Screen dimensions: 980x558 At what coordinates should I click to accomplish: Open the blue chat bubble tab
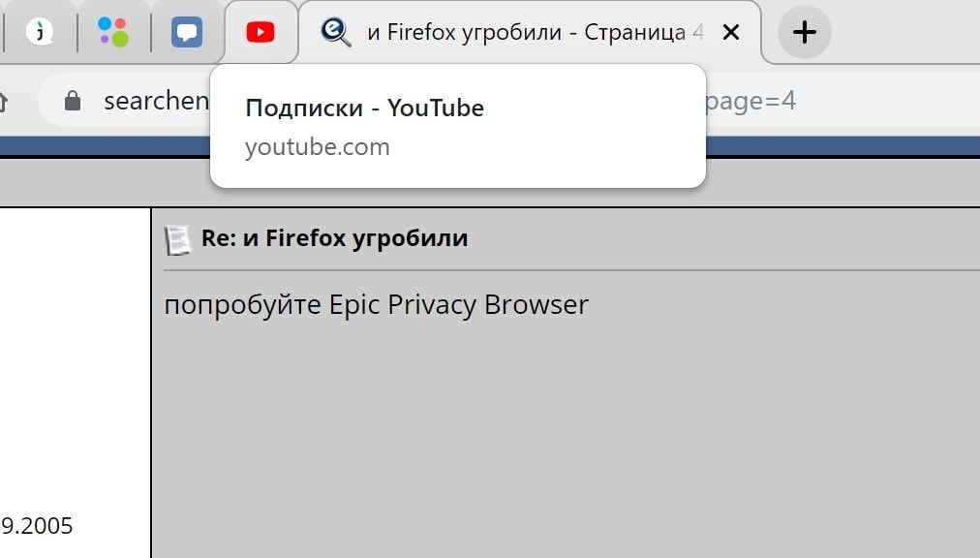(x=187, y=33)
